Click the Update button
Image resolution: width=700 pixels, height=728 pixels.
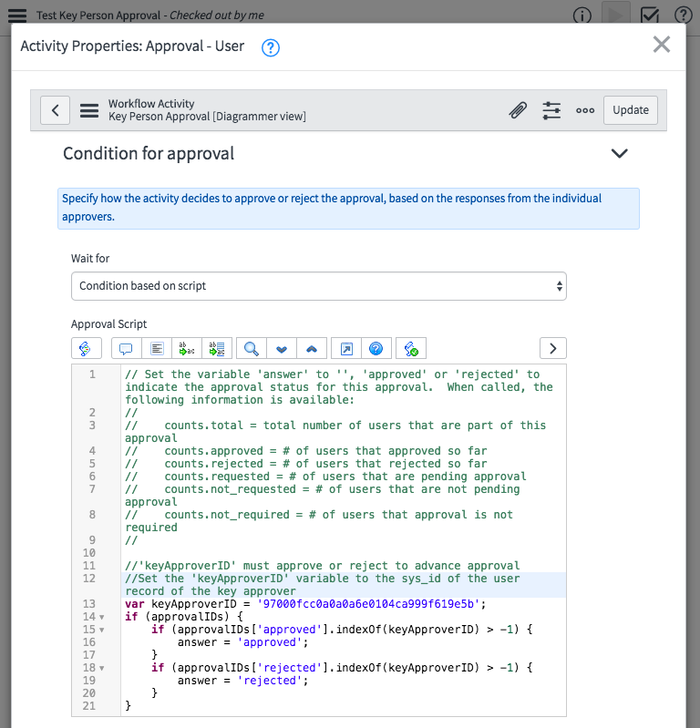630,110
